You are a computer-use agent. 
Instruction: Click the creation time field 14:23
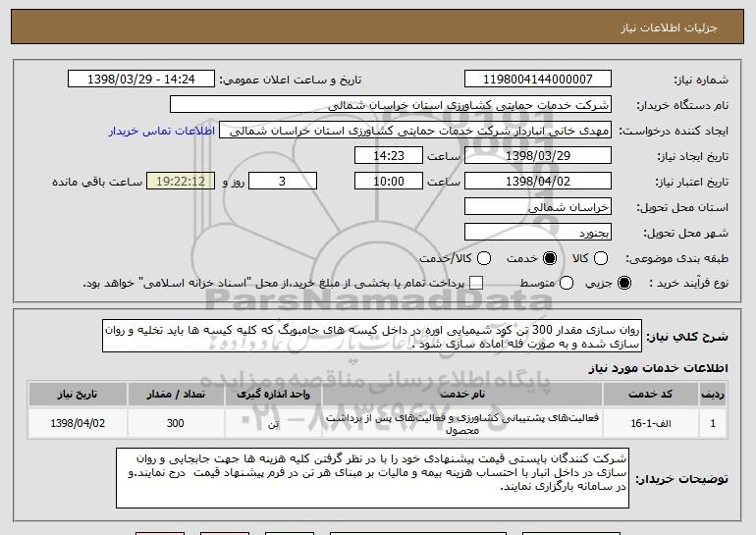coord(389,156)
